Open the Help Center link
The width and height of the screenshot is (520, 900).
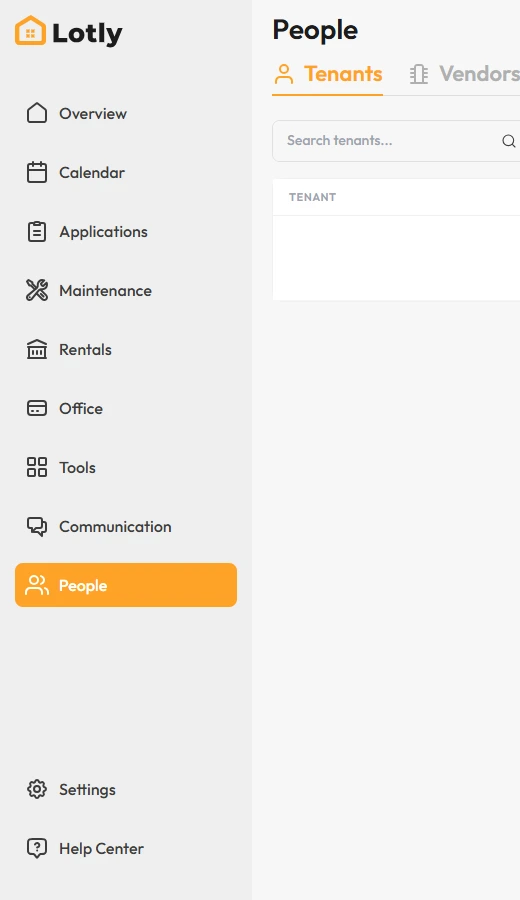tap(101, 848)
